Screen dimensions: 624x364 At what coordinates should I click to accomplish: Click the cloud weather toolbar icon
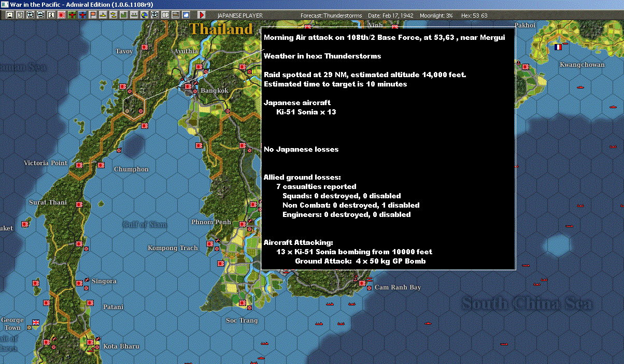[186, 15]
